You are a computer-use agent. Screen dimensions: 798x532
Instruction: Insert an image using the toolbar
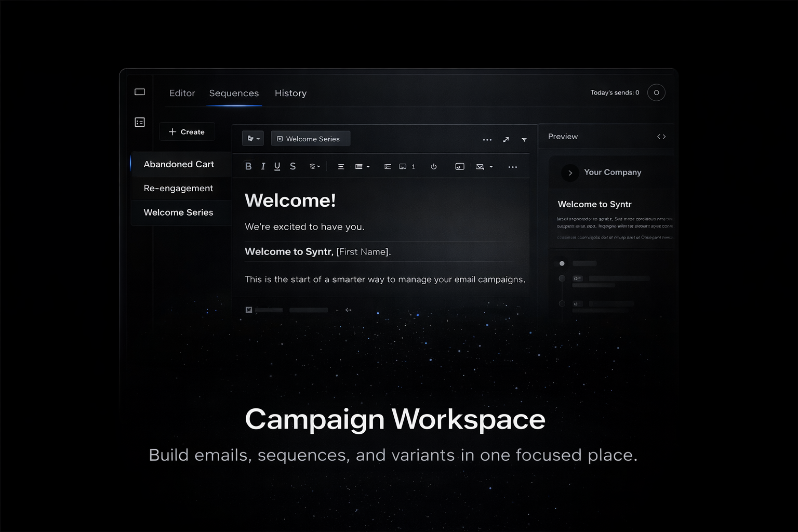click(459, 167)
